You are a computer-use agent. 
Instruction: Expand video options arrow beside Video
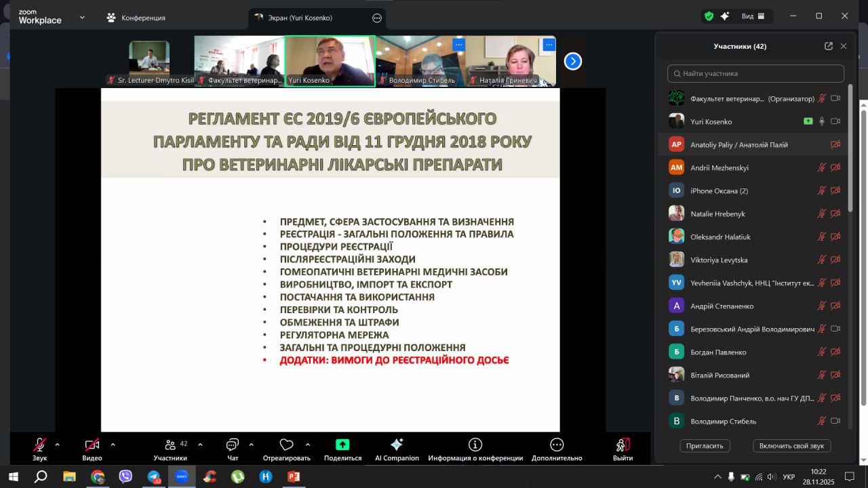tap(113, 445)
